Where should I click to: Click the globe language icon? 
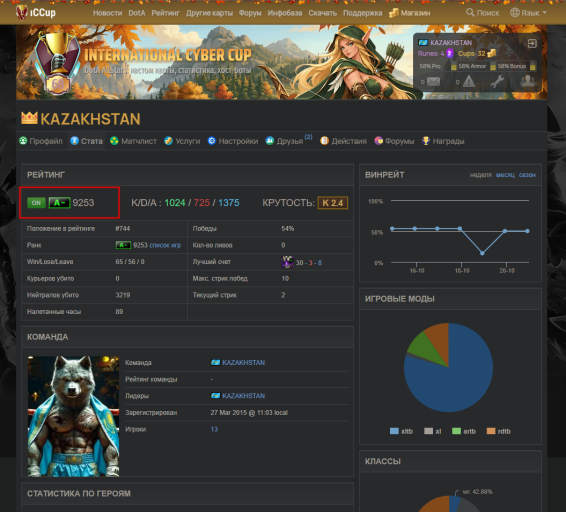tap(515, 12)
